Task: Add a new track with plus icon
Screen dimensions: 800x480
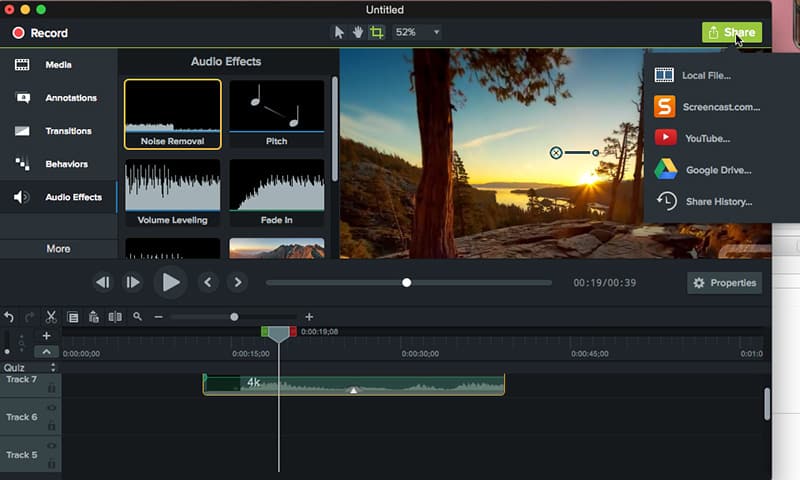Action: [x=46, y=336]
